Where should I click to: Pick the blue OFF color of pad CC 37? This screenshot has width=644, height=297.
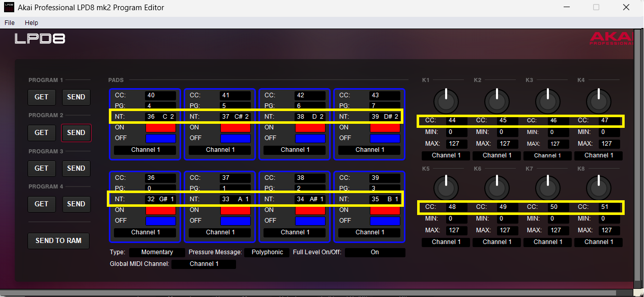tap(236, 221)
